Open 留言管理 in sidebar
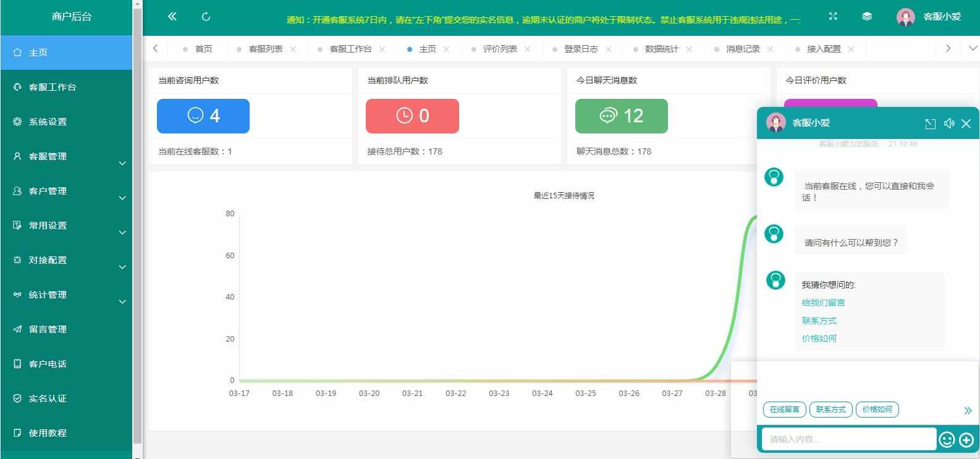980x459 pixels. (66, 329)
